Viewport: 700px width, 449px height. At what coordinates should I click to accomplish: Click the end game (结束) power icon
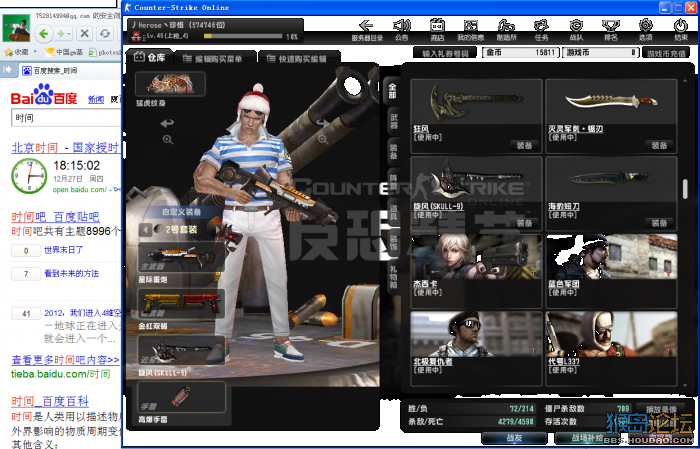681,29
